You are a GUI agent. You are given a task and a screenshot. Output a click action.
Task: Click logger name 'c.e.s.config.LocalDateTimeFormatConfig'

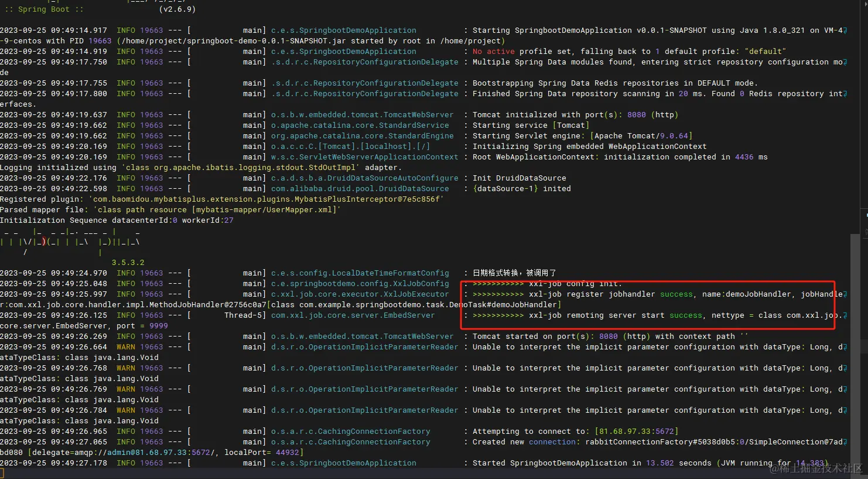360,273
